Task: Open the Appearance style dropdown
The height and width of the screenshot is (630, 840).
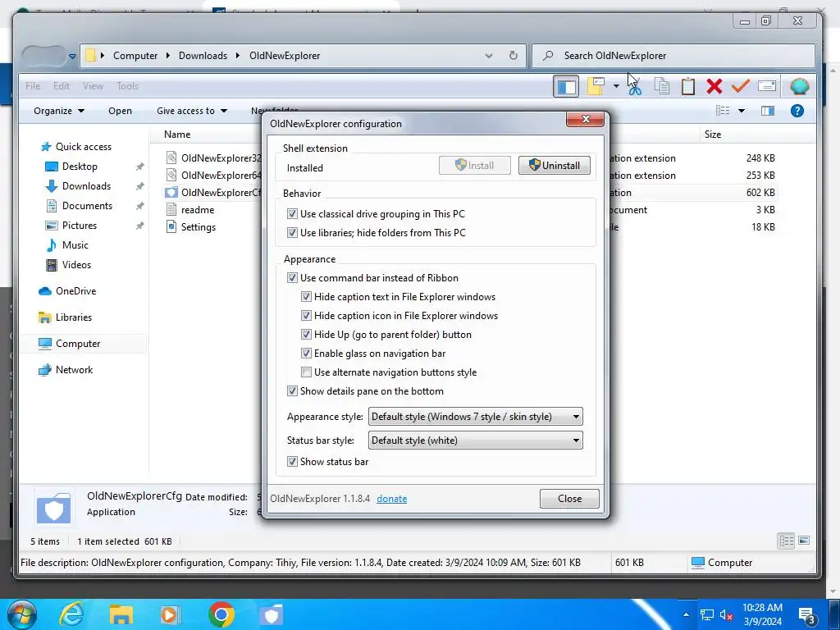Action: pyautogui.click(x=475, y=416)
